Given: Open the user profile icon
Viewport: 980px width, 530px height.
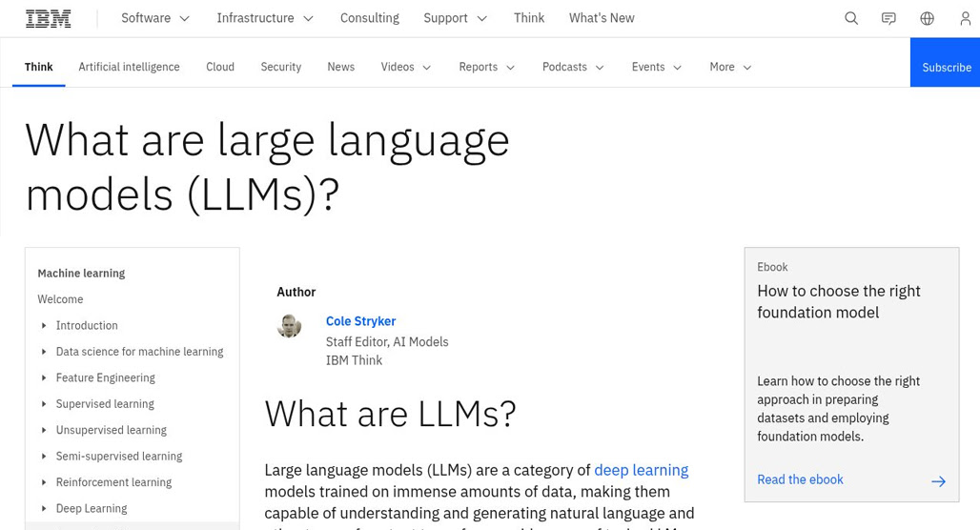Looking at the screenshot, I should pyautogui.click(x=965, y=18).
